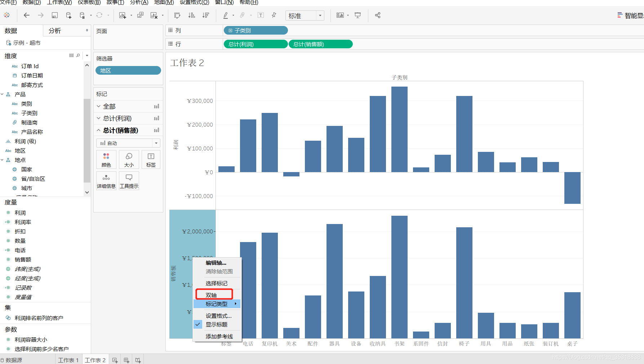Sort ascending using the toolbar icon
The image size is (644, 364).
[x=192, y=15]
